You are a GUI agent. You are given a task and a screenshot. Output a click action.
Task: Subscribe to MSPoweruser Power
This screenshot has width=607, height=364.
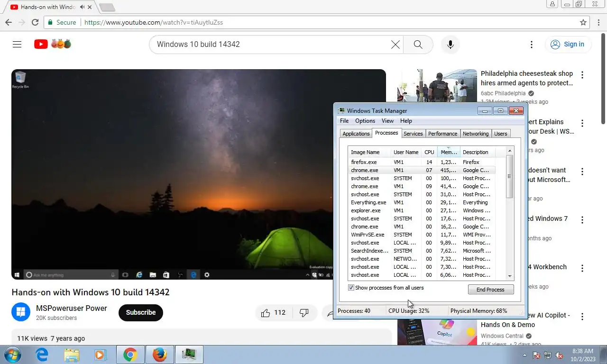pyautogui.click(x=140, y=312)
